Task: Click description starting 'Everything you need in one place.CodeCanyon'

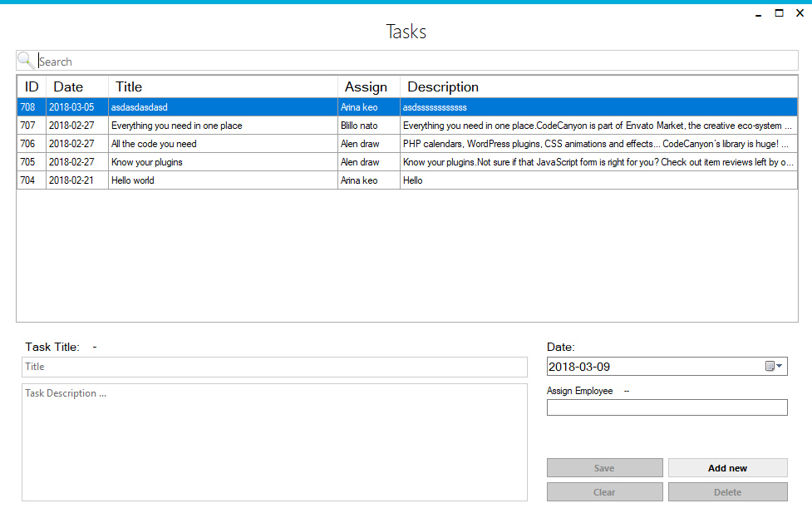Action: coord(598,126)
